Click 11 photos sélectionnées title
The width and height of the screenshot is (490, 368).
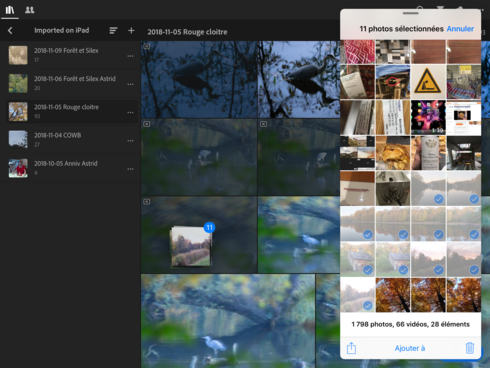pos(401,29)
